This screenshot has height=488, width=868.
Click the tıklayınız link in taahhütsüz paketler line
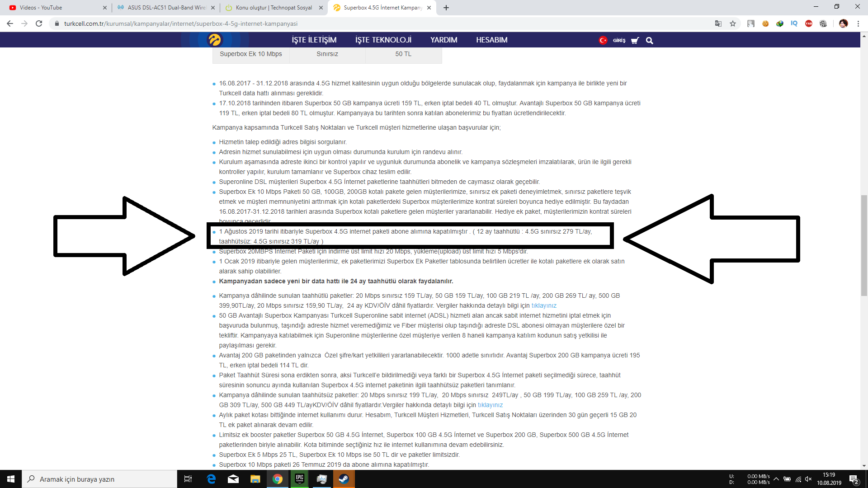pos(490,405)
